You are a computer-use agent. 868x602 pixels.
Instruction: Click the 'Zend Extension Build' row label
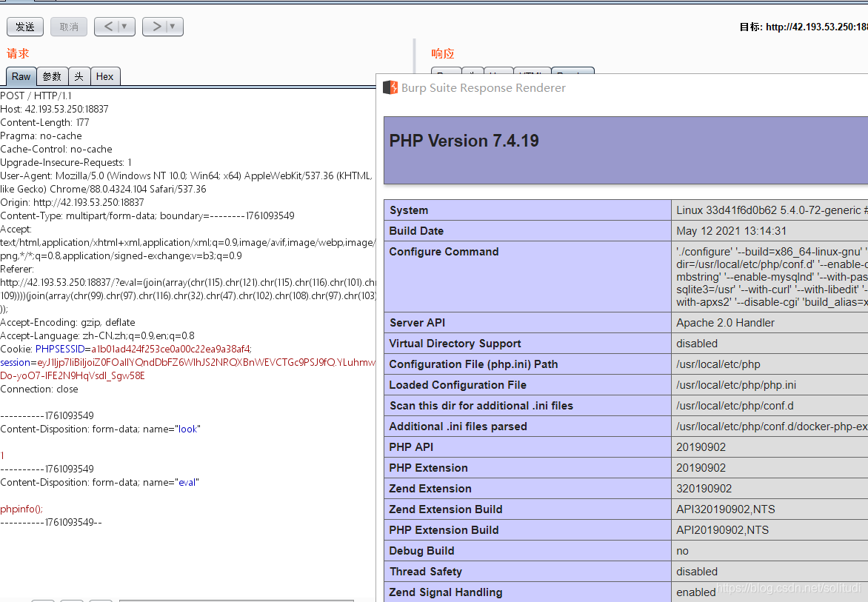tap(446, 509)
